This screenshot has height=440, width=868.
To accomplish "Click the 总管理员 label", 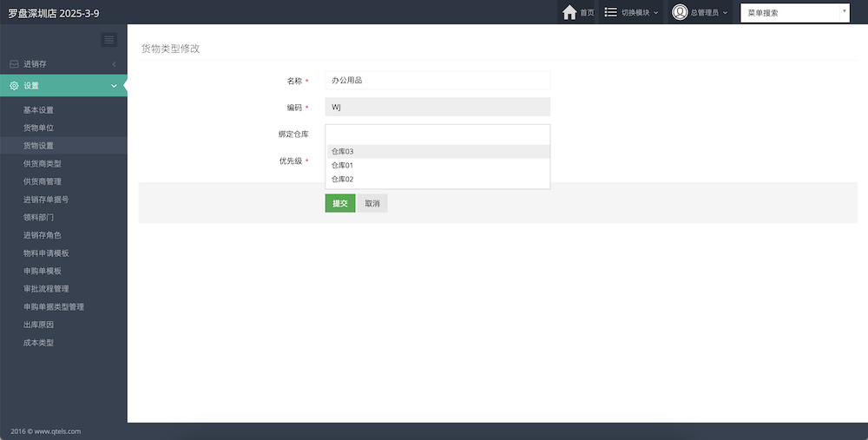I will pos(704,13).
